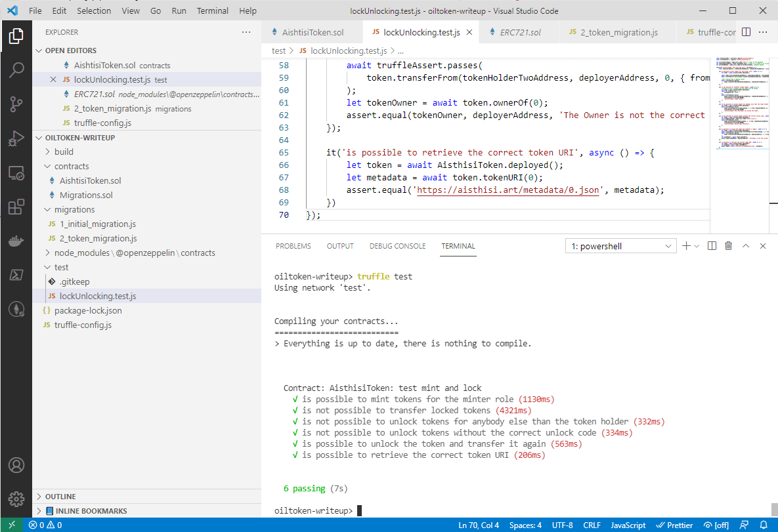Click CRLF end of line setting
Image resolution: width=778 pixels, height=532 pixels.
pos(592,525)
